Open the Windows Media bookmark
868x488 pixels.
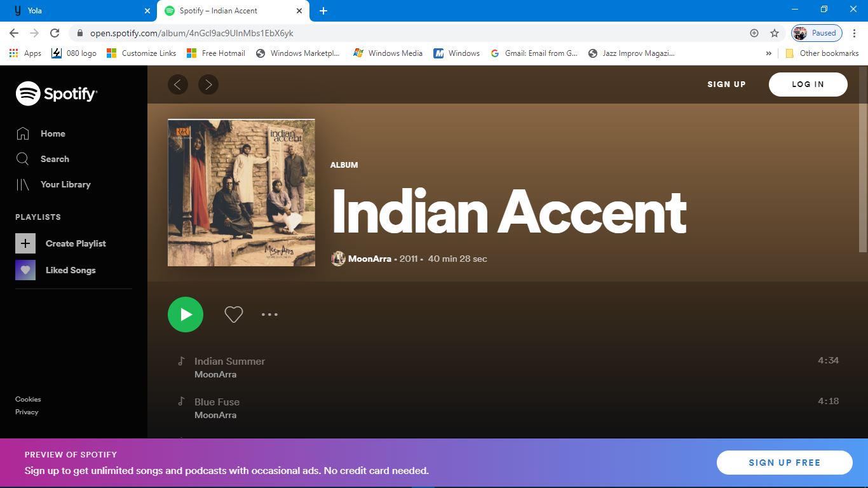click(388, 53)
